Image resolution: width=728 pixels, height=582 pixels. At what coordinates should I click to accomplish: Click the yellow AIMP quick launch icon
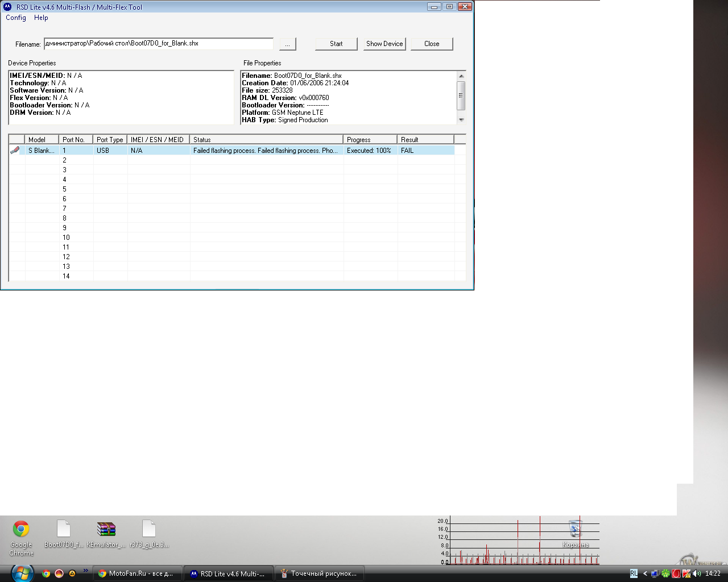(x=72, y=573)
